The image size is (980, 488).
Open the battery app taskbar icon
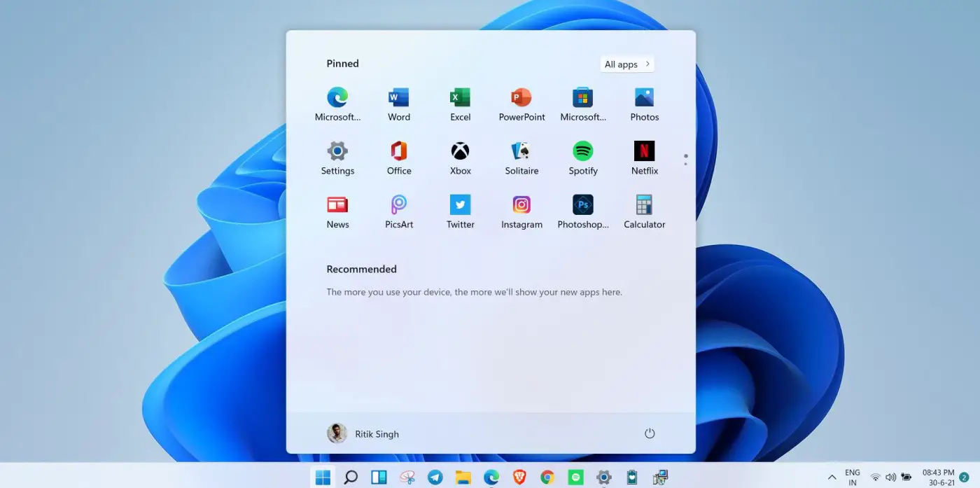(x=631, y=477)
